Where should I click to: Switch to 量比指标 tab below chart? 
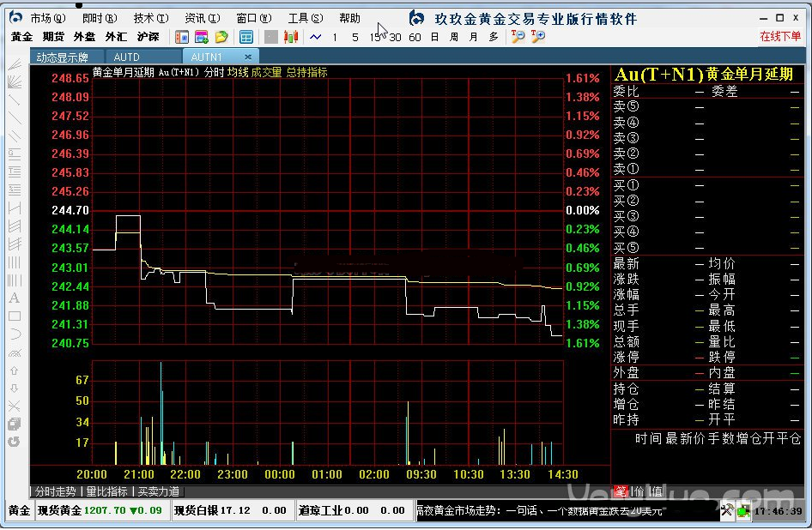point(107,491)
